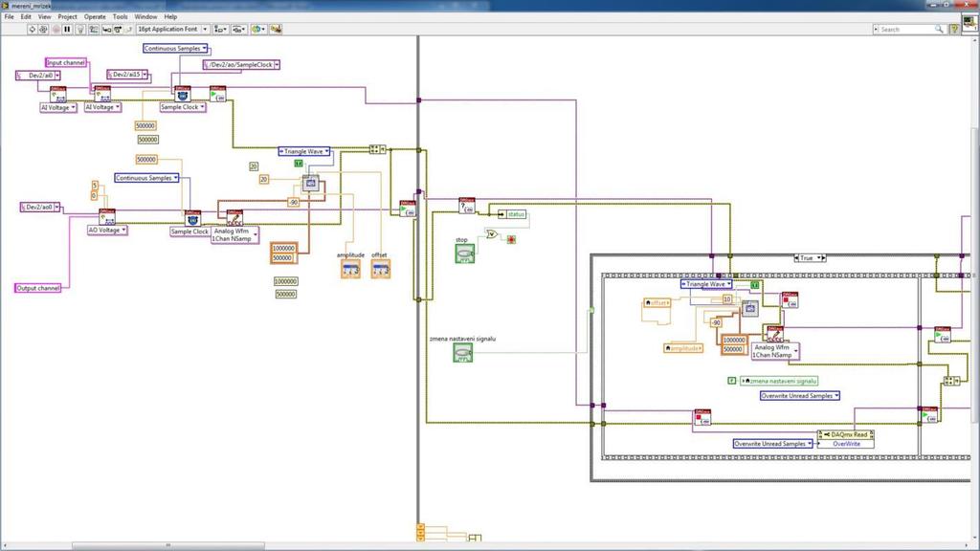Click the red loop stop condition terminal
The image size is (980, 551).
click(x=511, y=239)
